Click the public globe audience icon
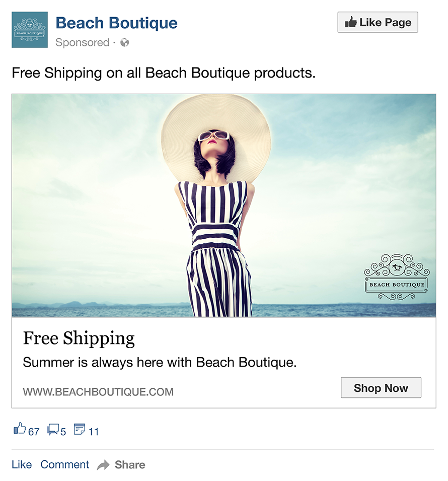Image resolution: width=448 pixels, height=481 pixels. [x=124, y=42]
